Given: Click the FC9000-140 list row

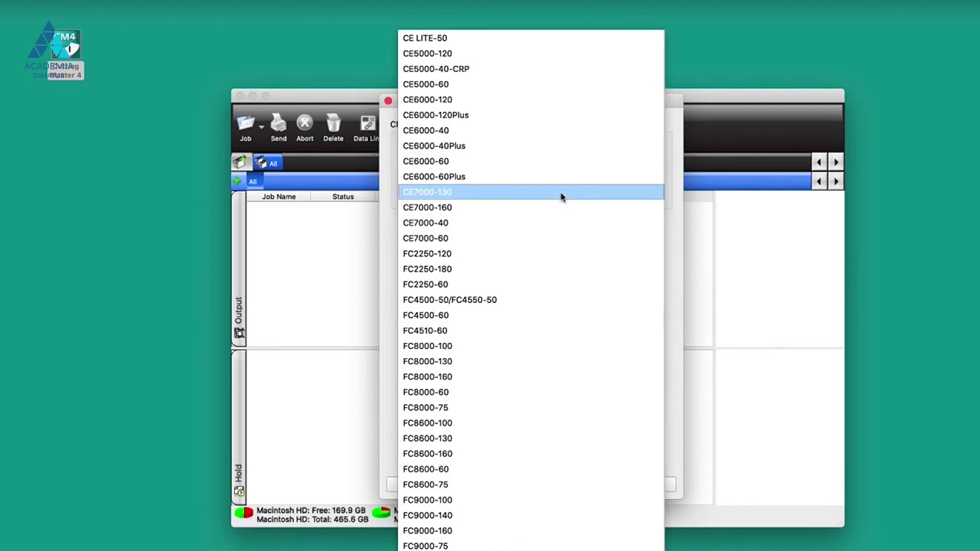Looking at the screenshot, I should [x=531, y=515].
